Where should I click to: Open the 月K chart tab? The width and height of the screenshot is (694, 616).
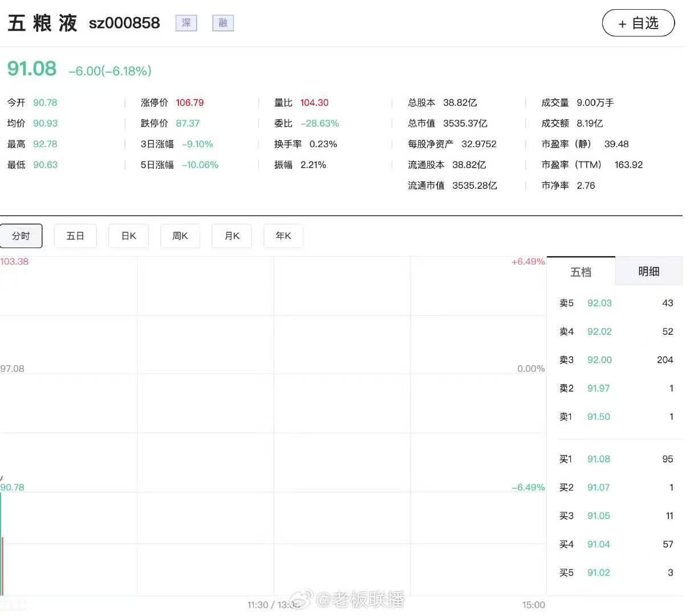pos(232,236)
